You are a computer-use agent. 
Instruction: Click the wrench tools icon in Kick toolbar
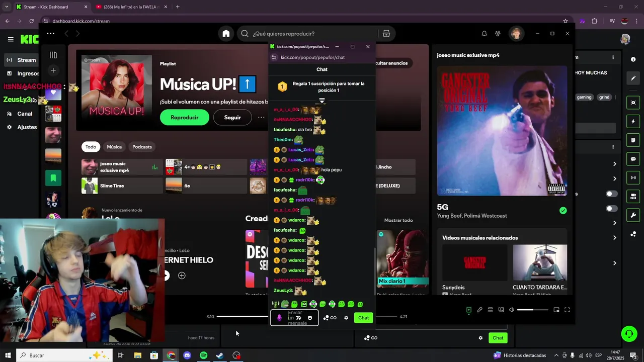633,216
